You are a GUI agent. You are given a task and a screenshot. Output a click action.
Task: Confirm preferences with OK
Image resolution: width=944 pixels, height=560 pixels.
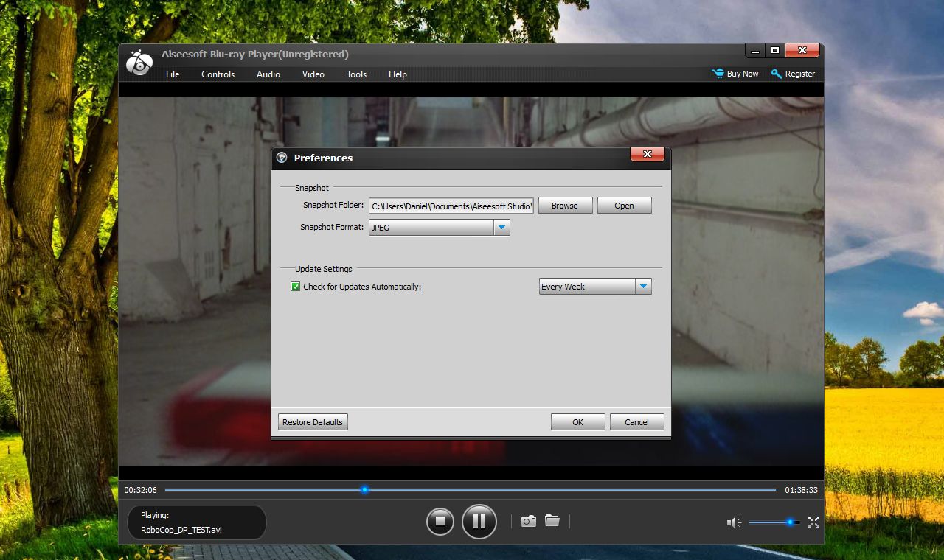coord(578,422)
